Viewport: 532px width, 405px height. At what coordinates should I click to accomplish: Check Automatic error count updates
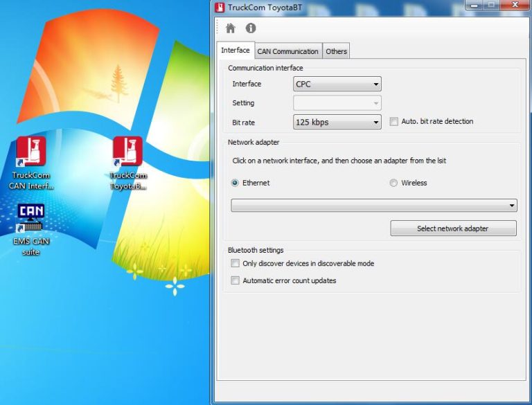point(235,280)
